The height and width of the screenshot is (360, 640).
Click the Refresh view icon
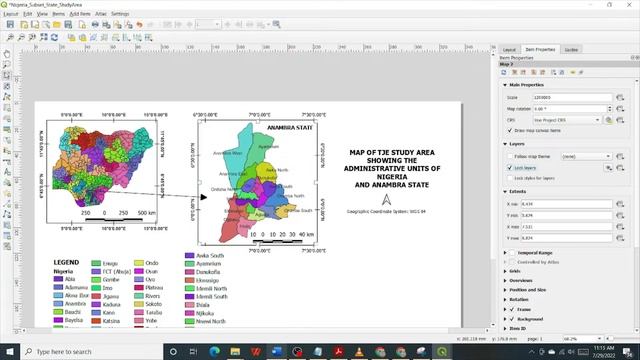tap(54, 38)
